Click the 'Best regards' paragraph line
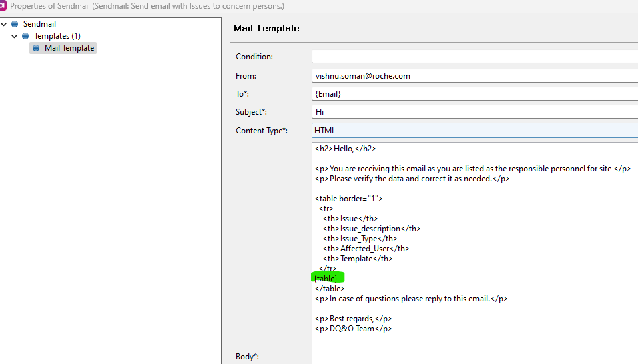 [353, 319]
